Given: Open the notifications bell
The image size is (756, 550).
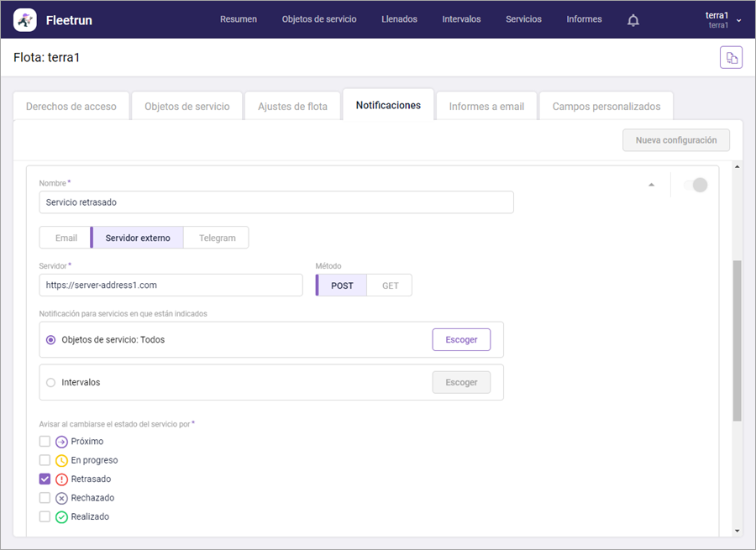Looking at the screenshot, I should click(x=633, y=20).
